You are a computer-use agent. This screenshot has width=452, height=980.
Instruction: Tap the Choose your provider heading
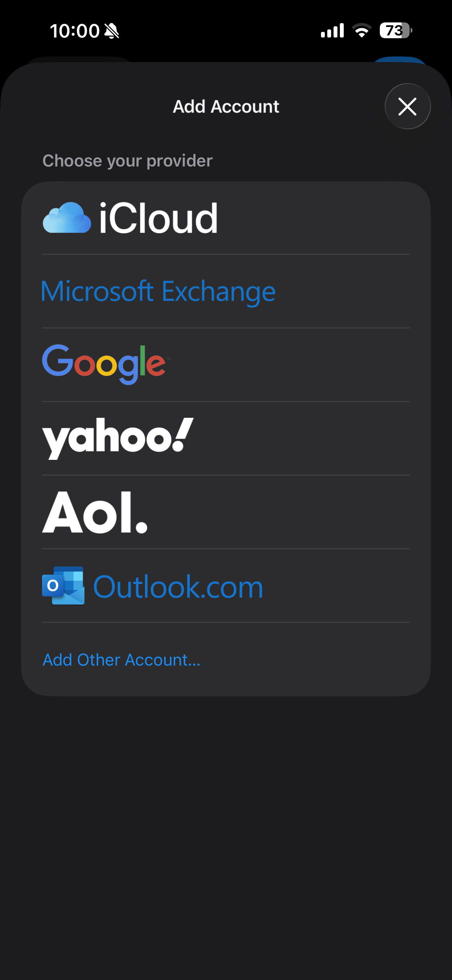[128, 161]
